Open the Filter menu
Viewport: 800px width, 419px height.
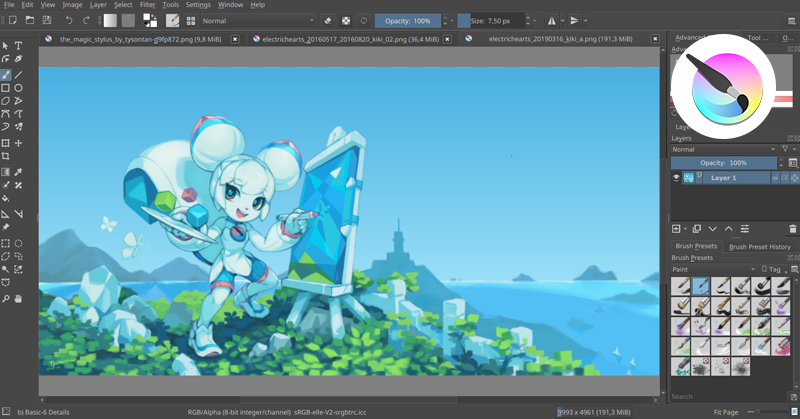147,5
